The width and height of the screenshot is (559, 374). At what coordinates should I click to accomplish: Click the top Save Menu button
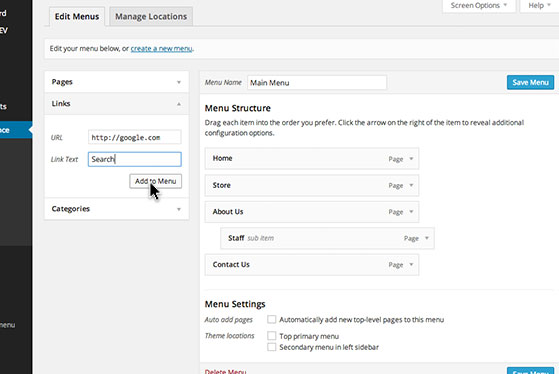[530, 83]
